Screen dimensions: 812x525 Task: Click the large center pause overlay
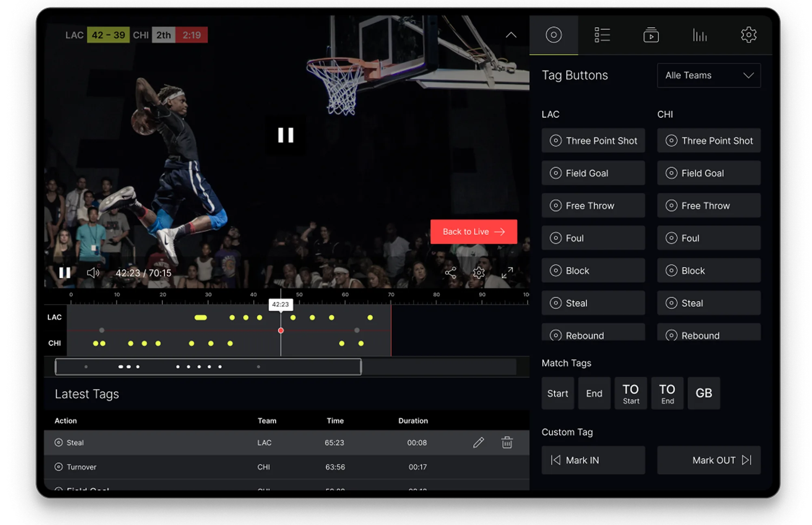coord(286,135)
